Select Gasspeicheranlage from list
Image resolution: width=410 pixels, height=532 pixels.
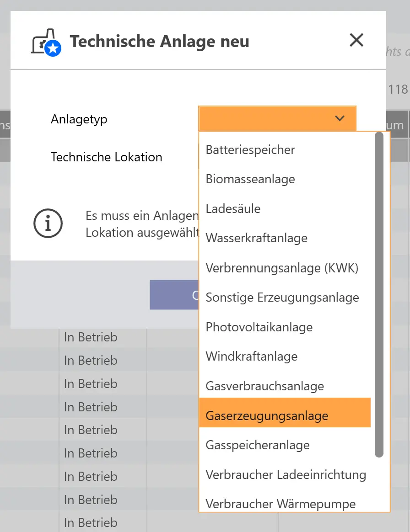point(258,445)
